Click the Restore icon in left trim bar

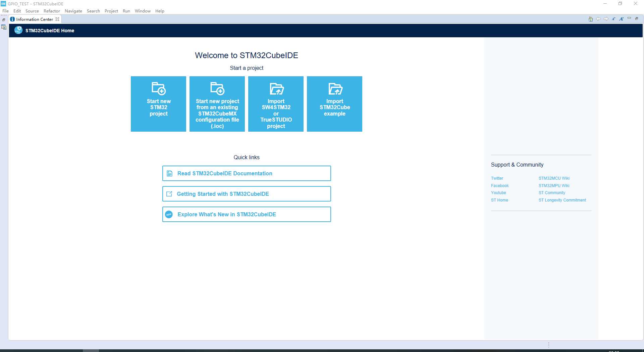pos(4,20)
